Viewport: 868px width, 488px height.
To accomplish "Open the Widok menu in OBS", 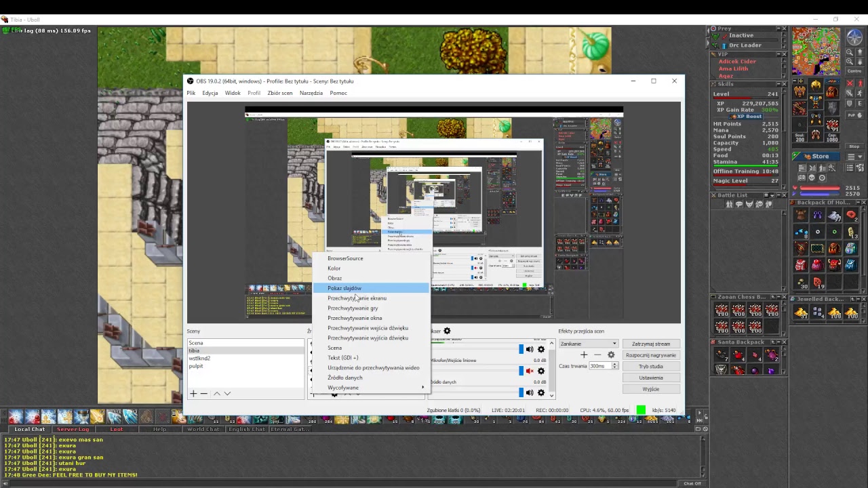I will [233, 93].
